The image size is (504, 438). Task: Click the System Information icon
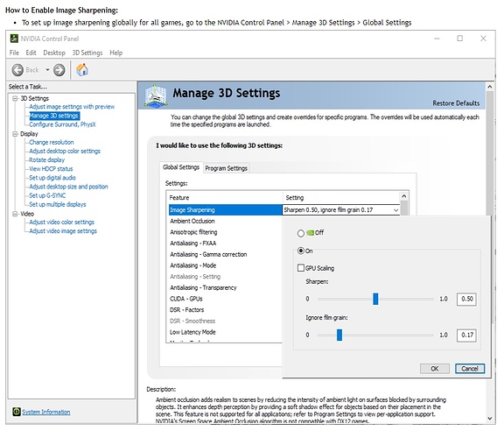(x=17, y=412)
